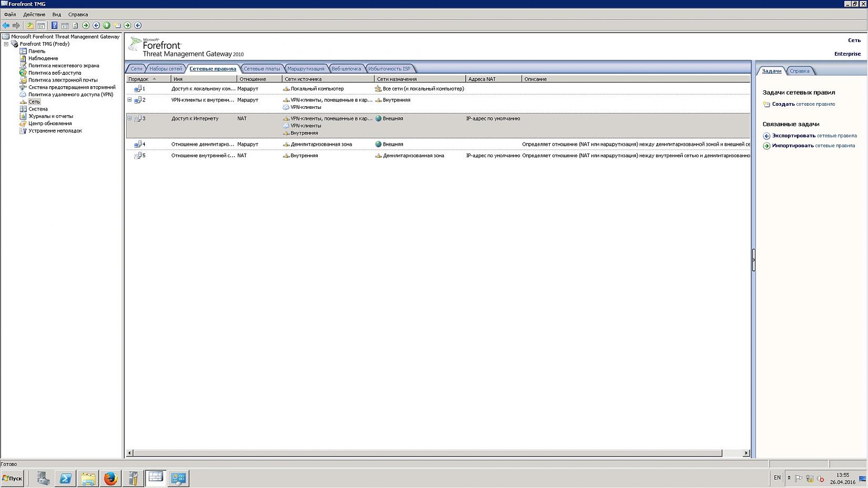The image size is (868, 488).
Task: Show hidden tray icons arrow
Action: click(x=789, y=478)
